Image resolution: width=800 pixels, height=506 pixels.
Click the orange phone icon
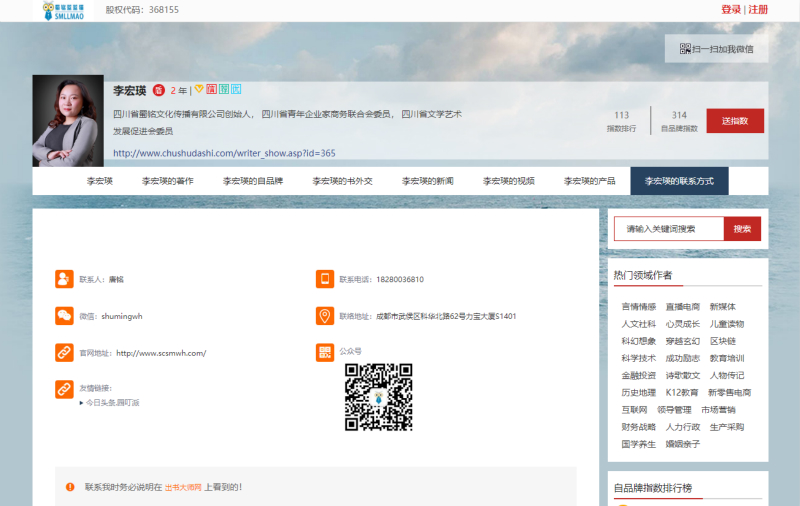pyautogui.click(x=324, y=279)
